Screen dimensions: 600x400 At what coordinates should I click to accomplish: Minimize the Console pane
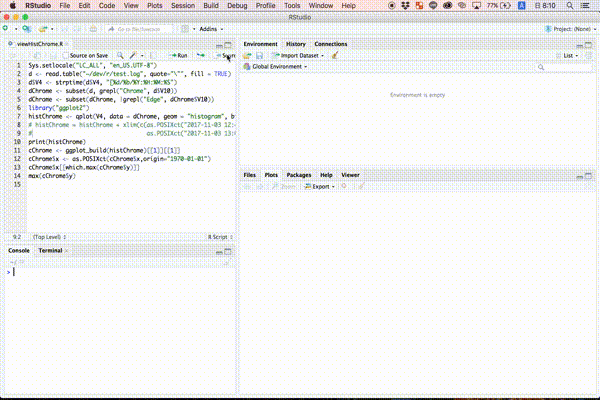point(219,251)
